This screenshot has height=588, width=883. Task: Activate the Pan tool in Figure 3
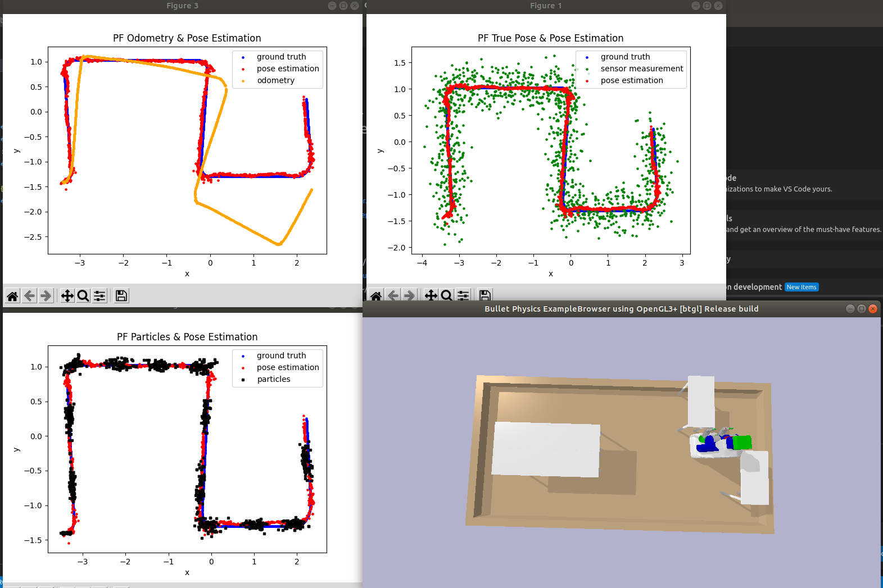tap(67, 296)
